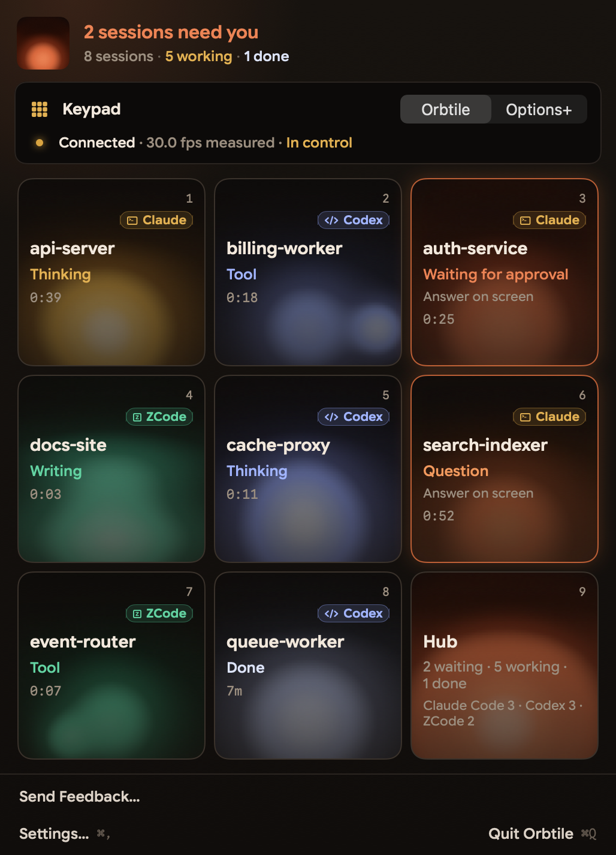Viewport: 616px width, 855px height.
Task: Switch to the Orbtile tab
Action: (446, 109)
